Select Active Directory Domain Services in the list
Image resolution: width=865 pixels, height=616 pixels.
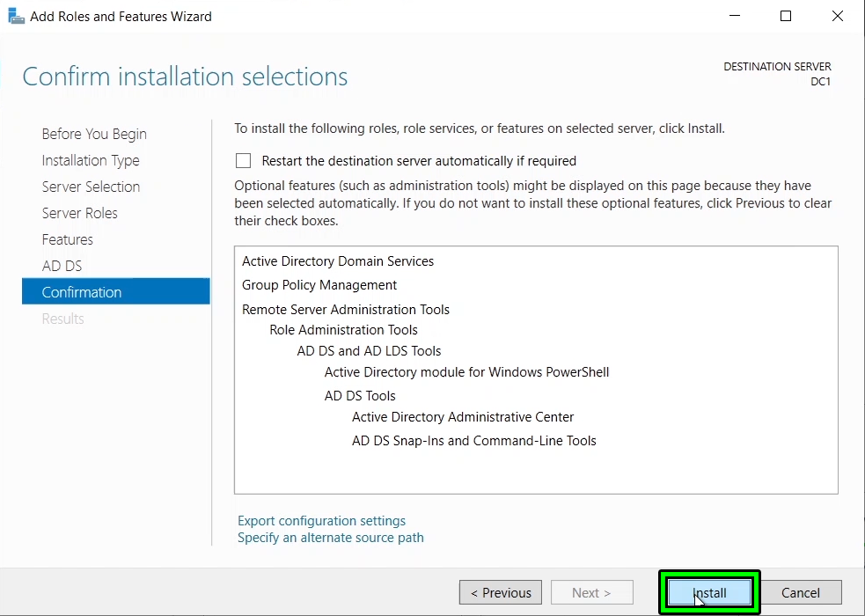click(338, 261)
